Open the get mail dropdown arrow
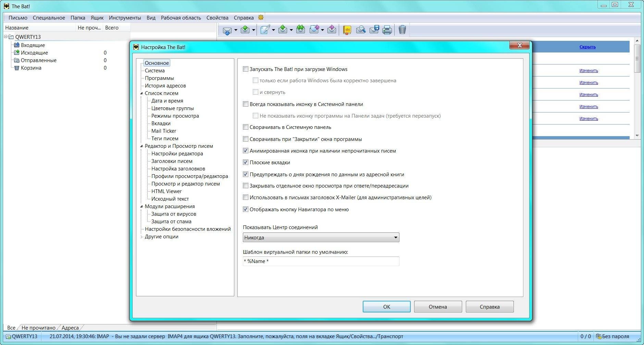 click(236, 30)
